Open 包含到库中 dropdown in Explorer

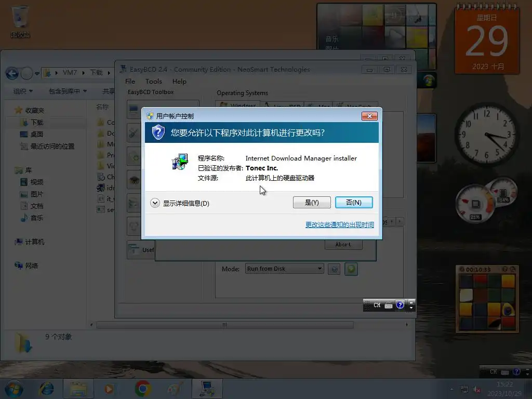pos(68,91)
